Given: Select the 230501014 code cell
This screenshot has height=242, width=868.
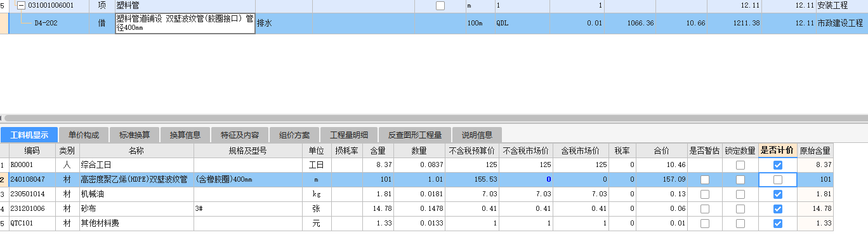Looking at the screenshot, I should pyautogui.click(x=32, y=194).
